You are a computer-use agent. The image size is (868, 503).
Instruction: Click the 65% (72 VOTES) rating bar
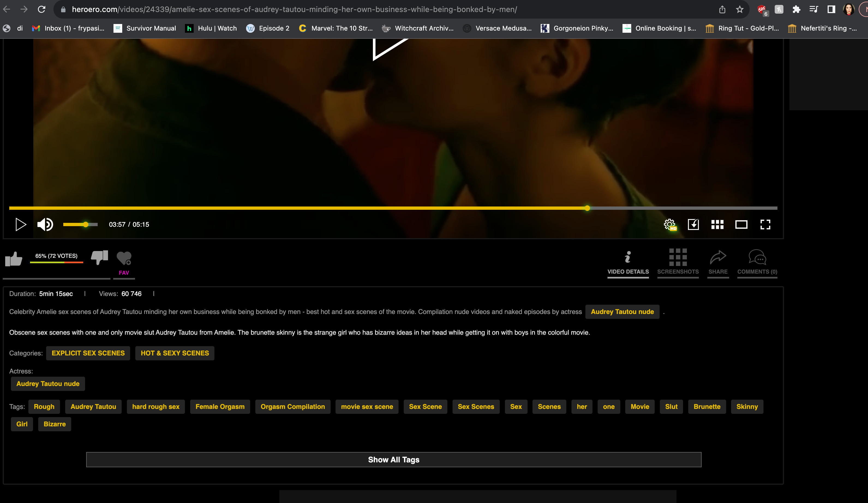tap(56, 258)
